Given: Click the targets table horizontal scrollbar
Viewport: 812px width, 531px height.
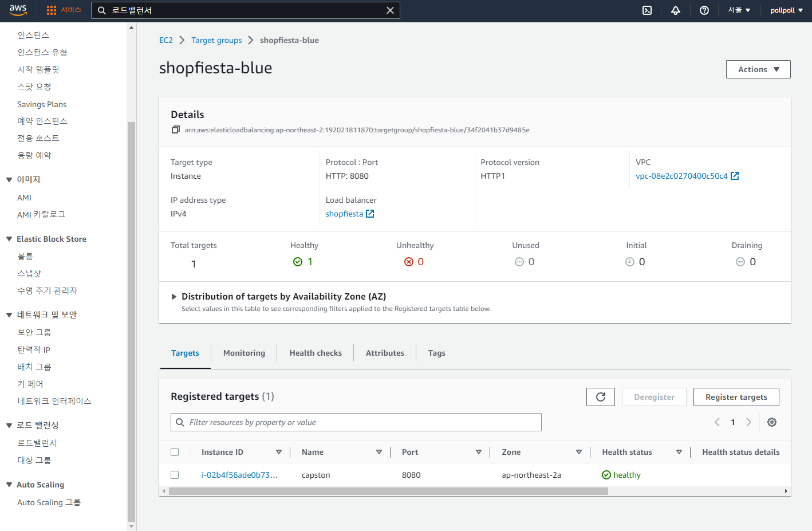Looking at the screenshot, I should point(388,491).
